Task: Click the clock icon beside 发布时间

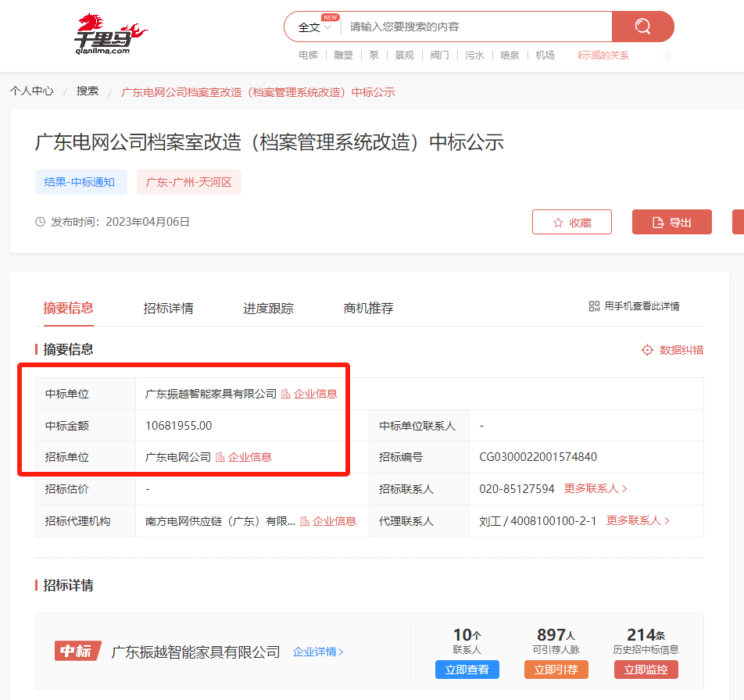Action: click(41, 222)
